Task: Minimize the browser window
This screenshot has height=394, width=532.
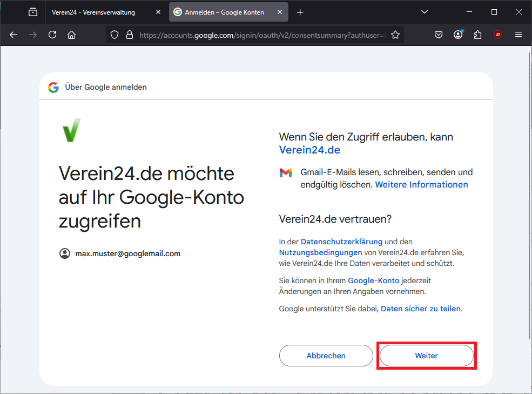Action: [469, 12]
